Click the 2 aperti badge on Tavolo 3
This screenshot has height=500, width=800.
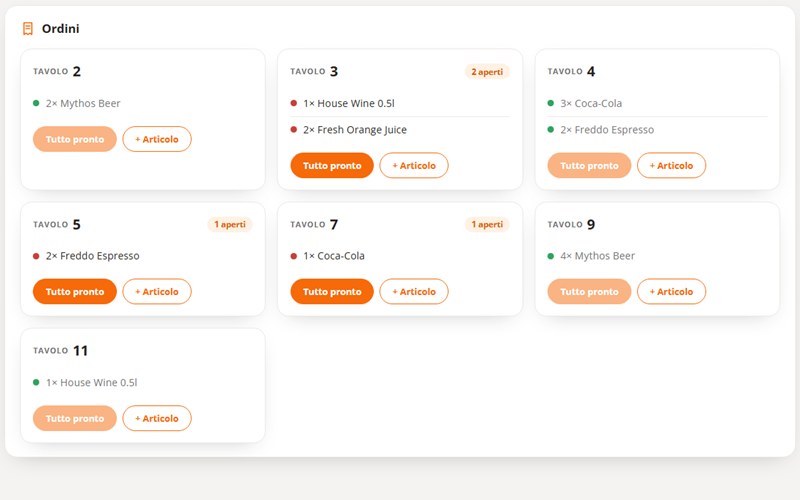tap(487, 72)
